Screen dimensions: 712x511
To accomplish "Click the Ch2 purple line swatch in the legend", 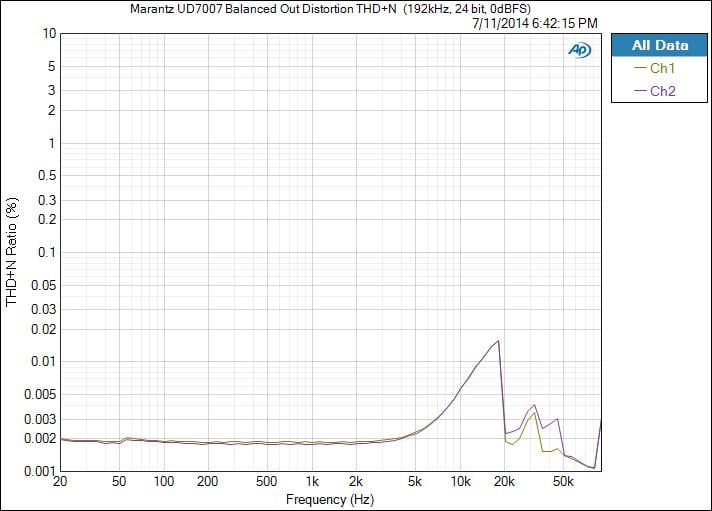I will click(640, 91).
